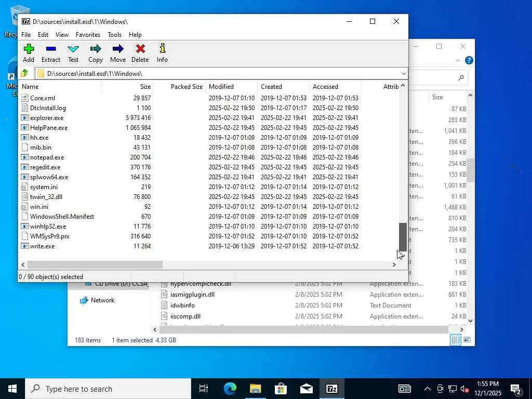Click the Explorer help question mark icon
Viewport: 532px width, 399px height.
(469, 60)
